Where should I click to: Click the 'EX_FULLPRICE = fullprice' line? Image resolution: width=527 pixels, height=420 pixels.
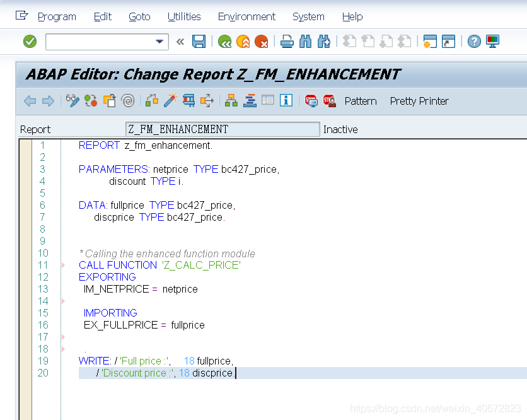pyautogui.click(x=144, y=325)
